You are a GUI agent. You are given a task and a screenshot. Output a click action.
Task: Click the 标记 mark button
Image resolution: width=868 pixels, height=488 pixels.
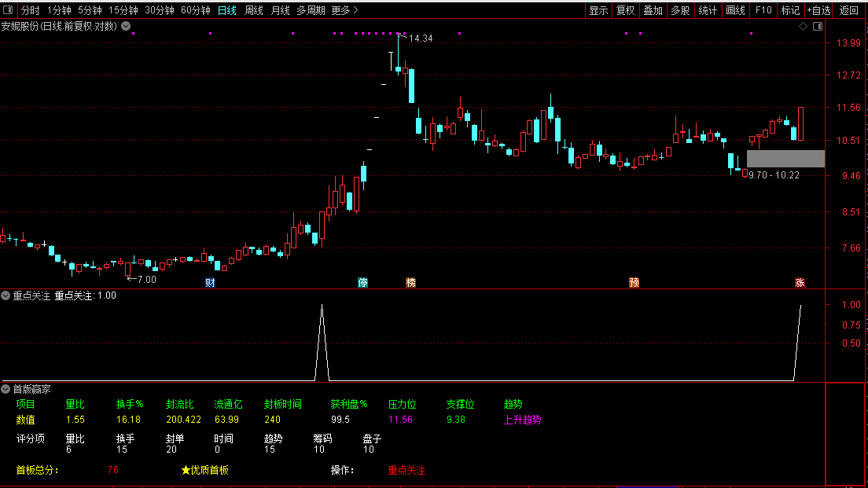[x=790, y=10]
